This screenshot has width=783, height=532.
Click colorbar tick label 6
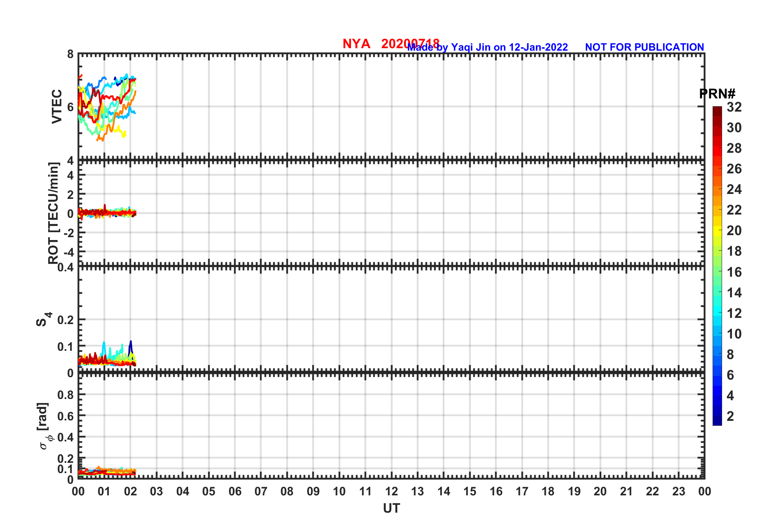tap(730, 375)
